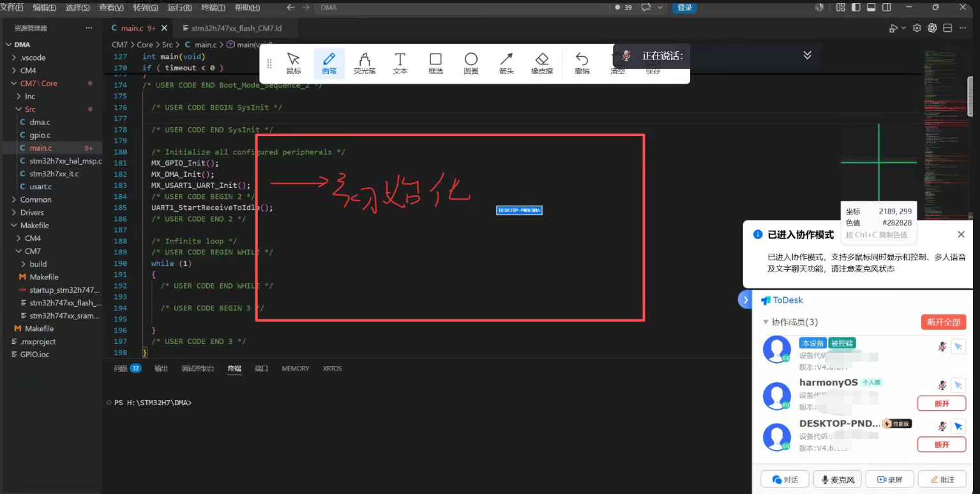The height and width of the screenshot is (494, 980).
Task: Click the 批注 annotate button
Action: [x=942, y=479]
